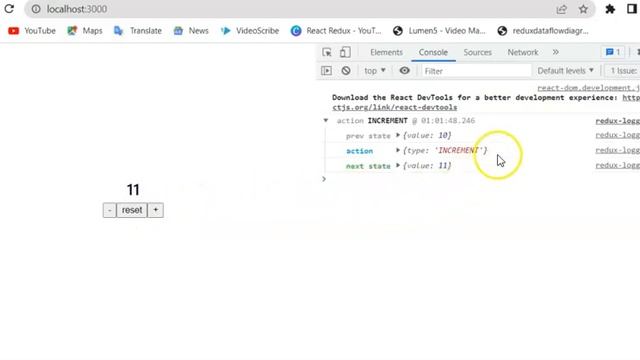Open the React Redux YouTube bookmark
The width and height of the screenshot is (640, 360).
coord(336,31)
